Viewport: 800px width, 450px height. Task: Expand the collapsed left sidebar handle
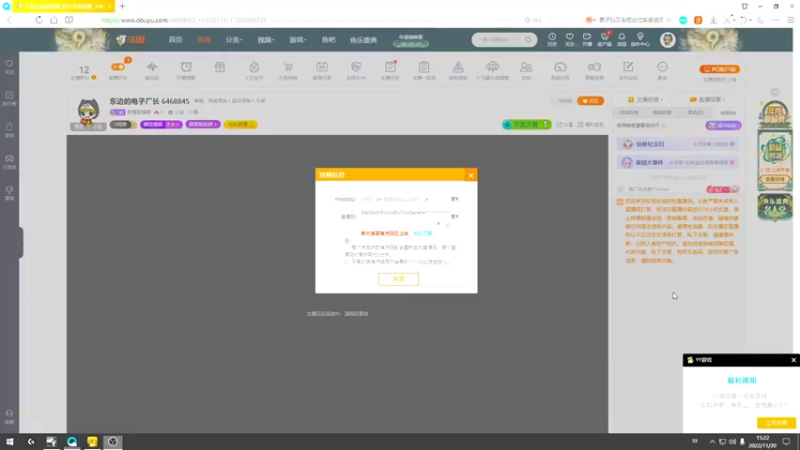click(20, 242)
